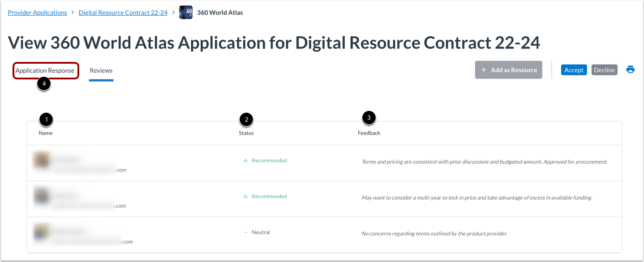
Task: Click the 360 World Atlas breadcrumb text
Action: point(220,13)
